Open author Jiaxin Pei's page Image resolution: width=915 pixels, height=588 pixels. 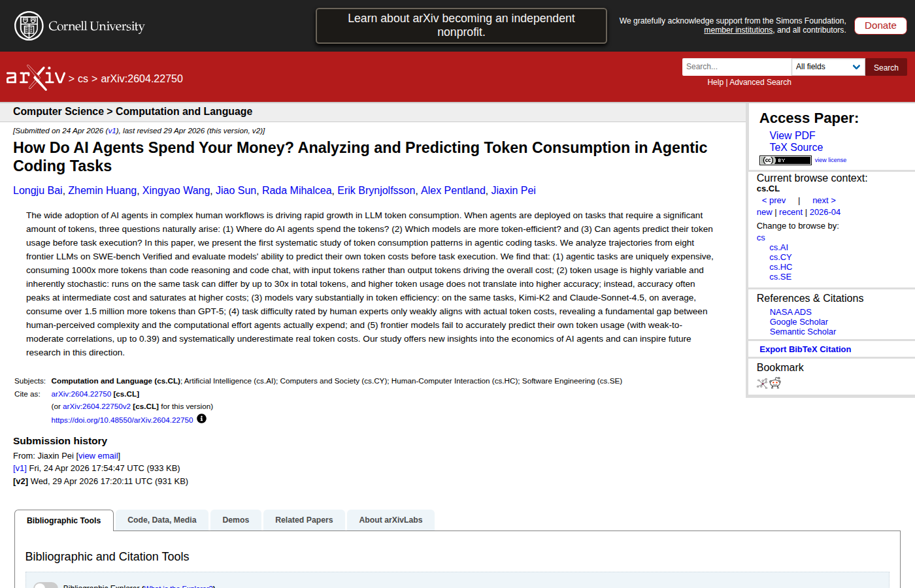(x=514, y=191)
